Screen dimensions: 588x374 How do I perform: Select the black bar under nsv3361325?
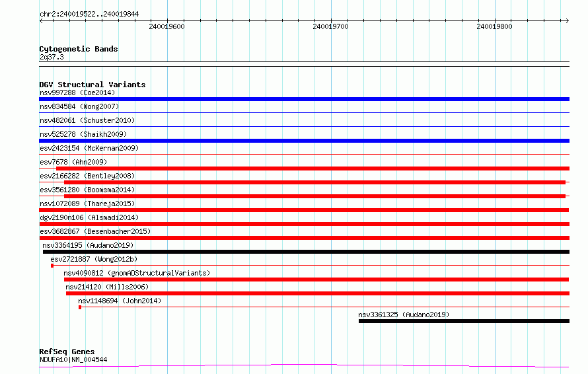click(464, 321)
